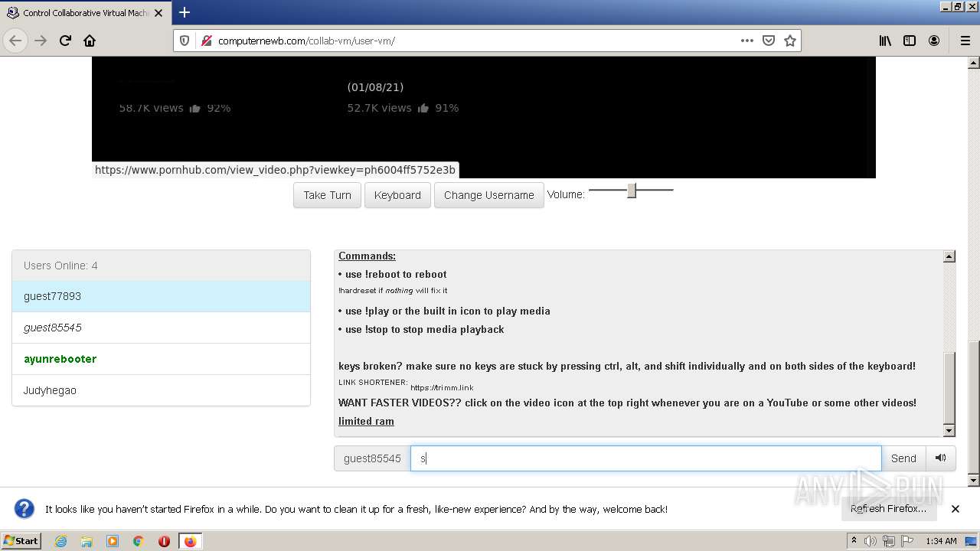Click the guest85545 username label beside chat box
The image size is (980, 551).
pyautogui.click(x=372, y=458)
